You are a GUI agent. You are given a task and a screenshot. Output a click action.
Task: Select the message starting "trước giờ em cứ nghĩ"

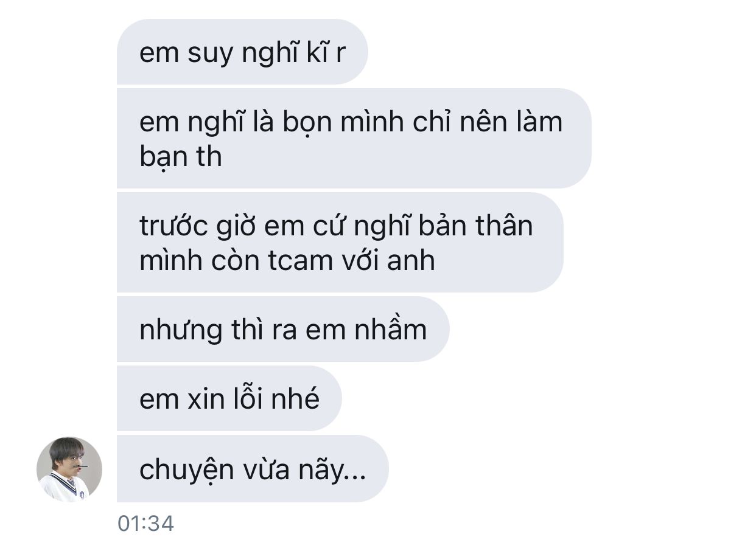pos(340,243)
